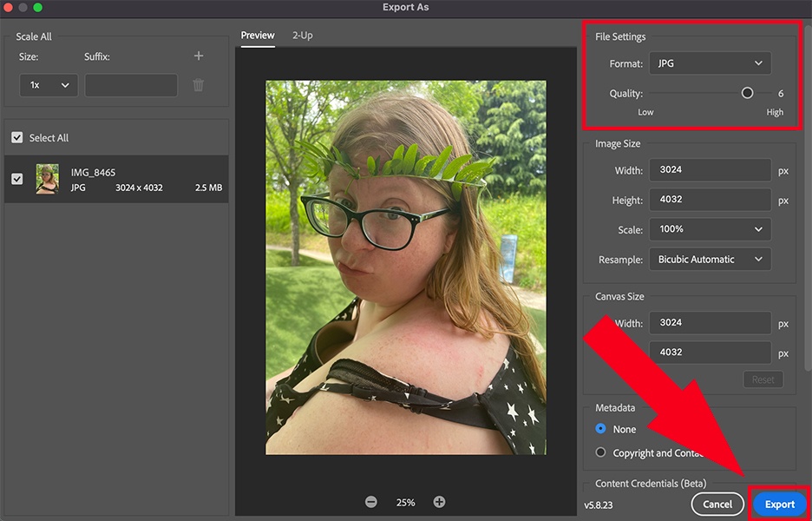
Task: Toggle the checkbox next to IMG_8465
Action: tap(17, 178)
